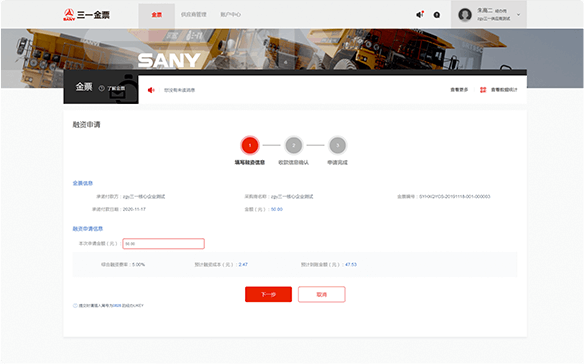Click the round help icon in the header
Viewport: 584px width, 364px height.
click(x=437, y=15)
